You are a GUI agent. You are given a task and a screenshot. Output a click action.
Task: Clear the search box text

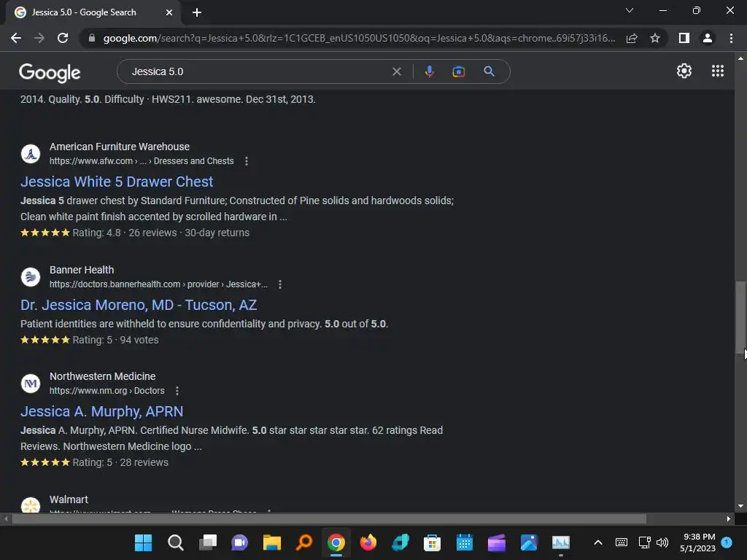click(x=396, y=71)
